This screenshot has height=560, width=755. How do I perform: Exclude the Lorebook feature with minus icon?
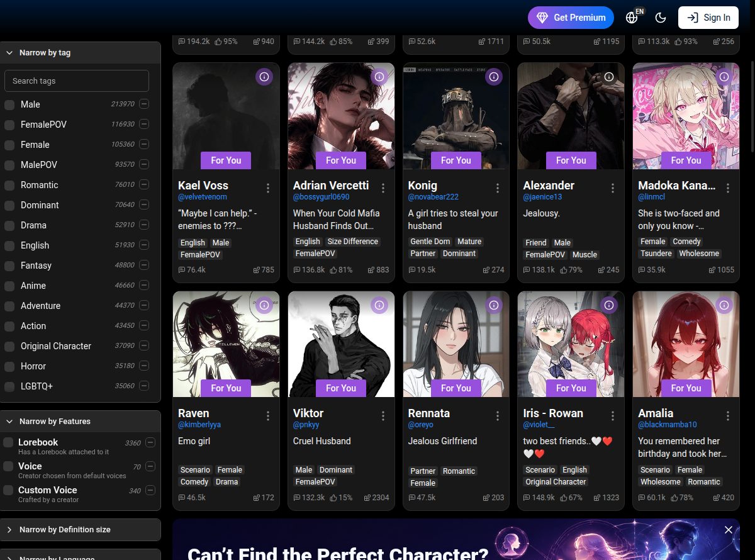pos(150,442)
